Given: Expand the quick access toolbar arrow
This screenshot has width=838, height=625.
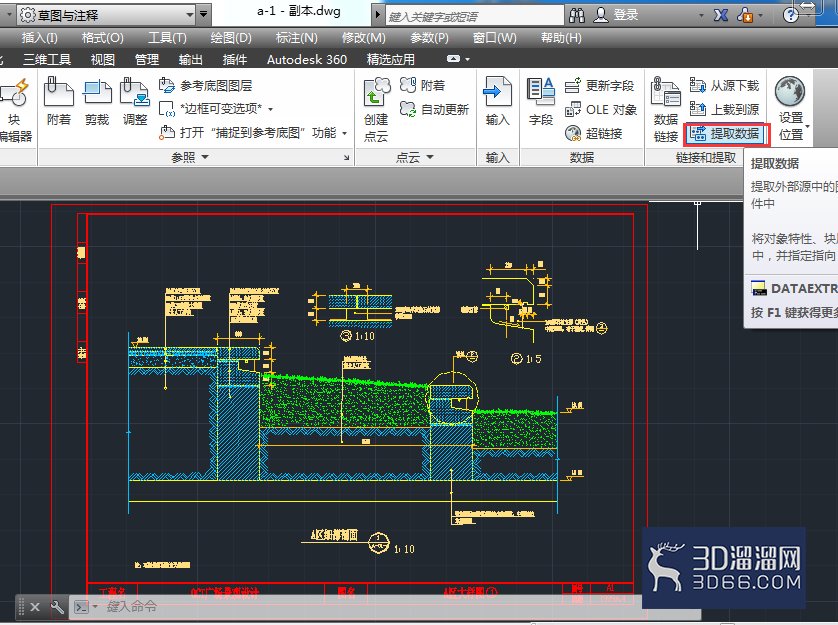Looking at the screenshot, I should click(204, 14).
